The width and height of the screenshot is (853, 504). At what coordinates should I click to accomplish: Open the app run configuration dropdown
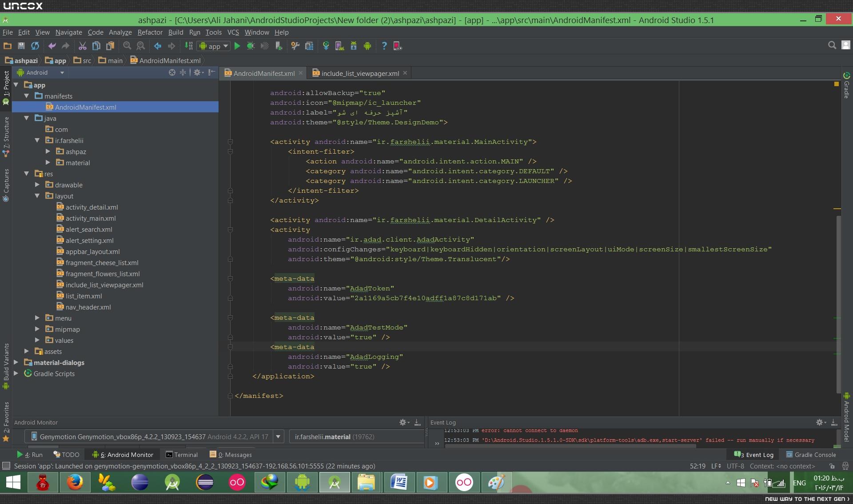pyautogui.click(x=214, y=46)
